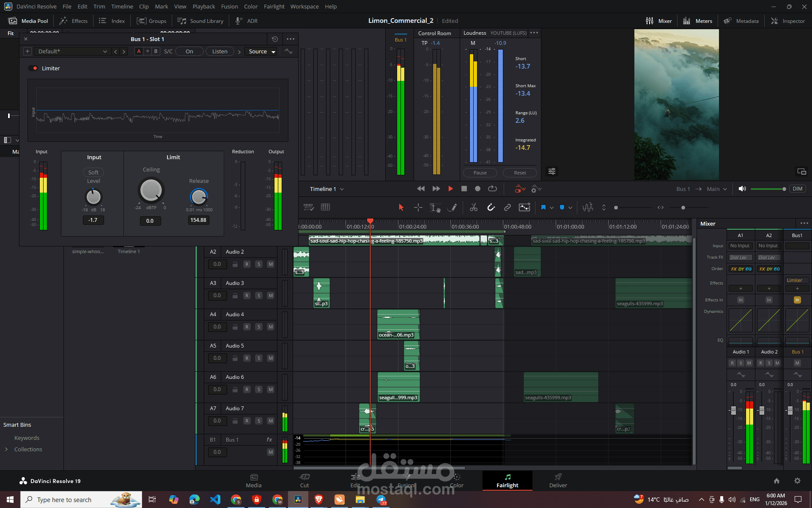812x508 pixels.
Task: Solo the Audio 6 track
Action: point(259,389)
